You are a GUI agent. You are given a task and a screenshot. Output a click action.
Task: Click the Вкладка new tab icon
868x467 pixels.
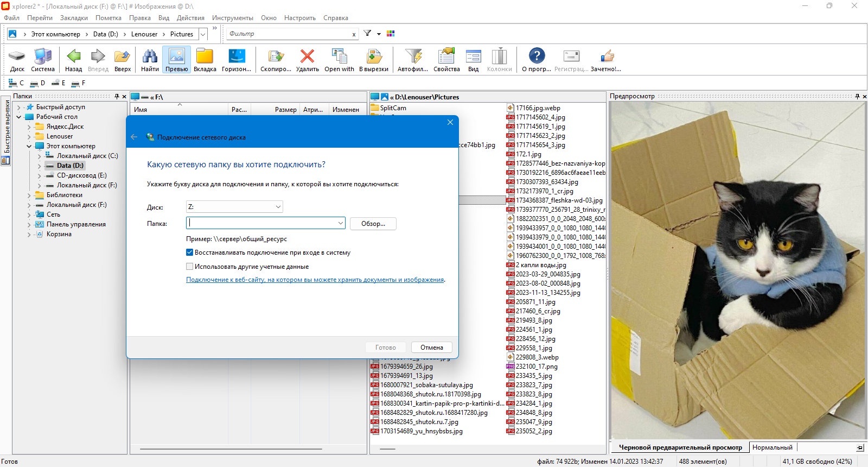[x=205, y=56]
